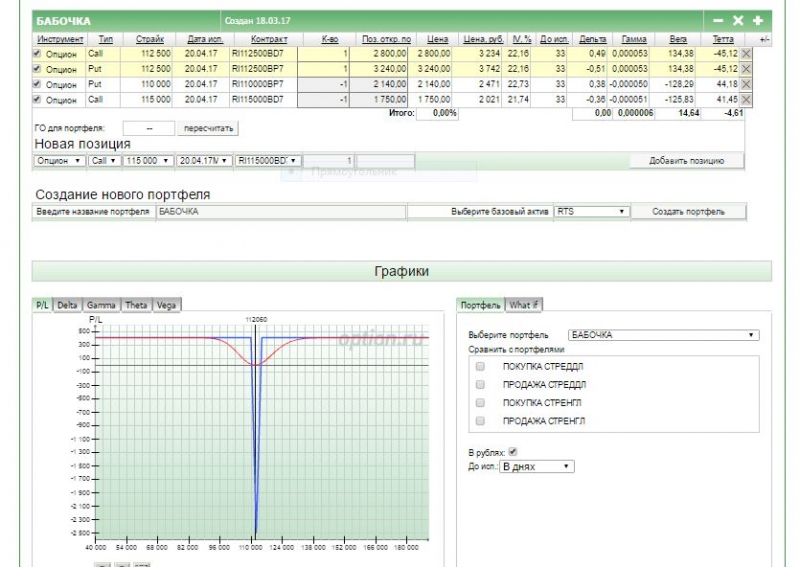The image size is (800, 567).
Task: Open the RTS base asset dropdown
Action: pos(591,212)
